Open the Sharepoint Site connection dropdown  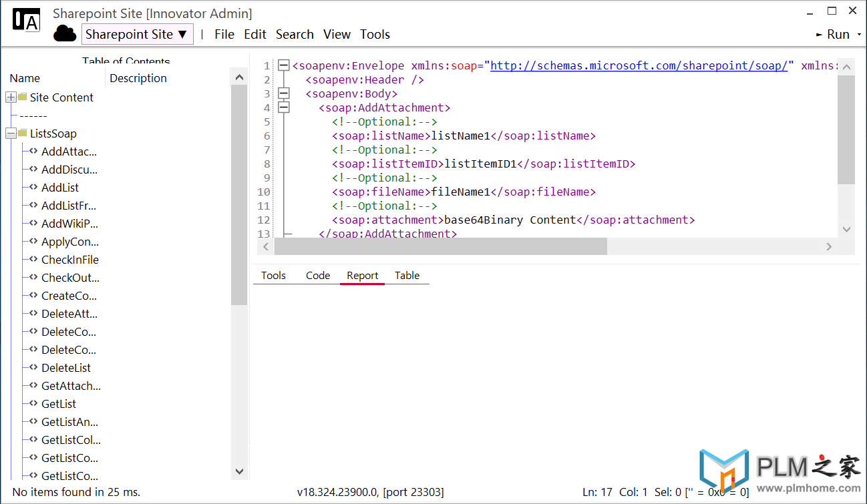(137, 34)
